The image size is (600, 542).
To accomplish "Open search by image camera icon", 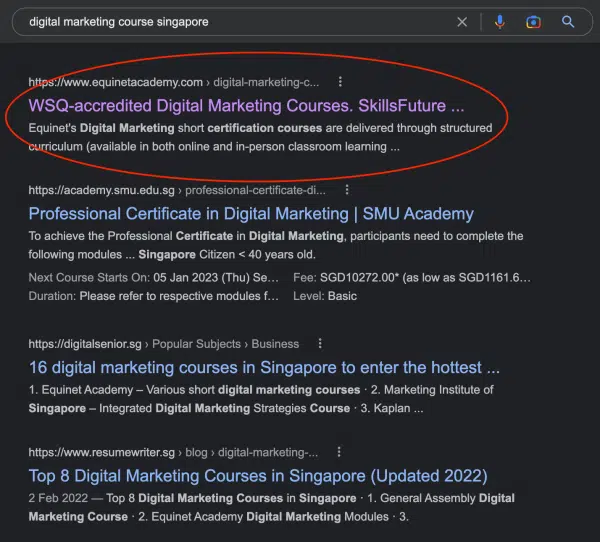I will pyautogui.click(x=533, y=22).
